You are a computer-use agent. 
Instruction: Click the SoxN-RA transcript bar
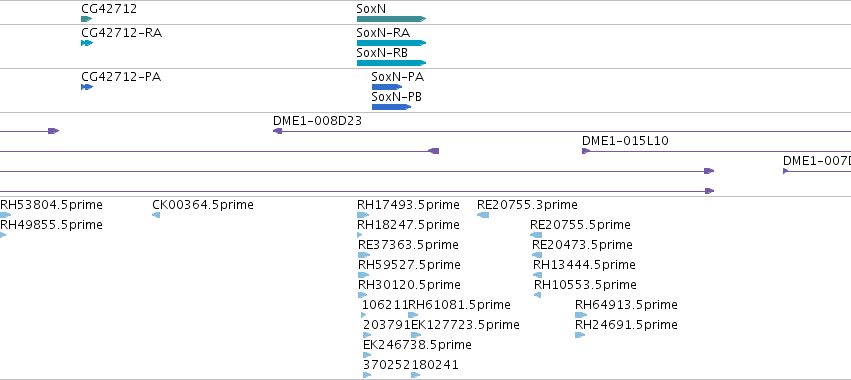(x=391, y=43)
